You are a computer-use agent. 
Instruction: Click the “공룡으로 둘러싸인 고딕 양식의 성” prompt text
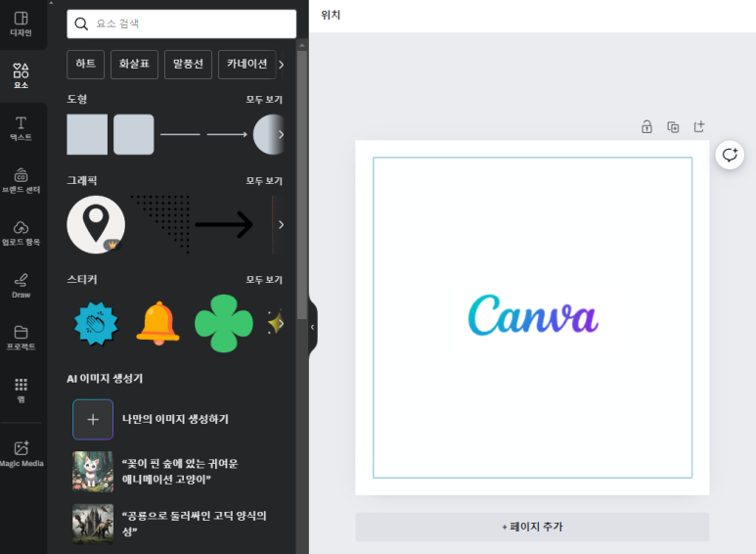[195, 524]
